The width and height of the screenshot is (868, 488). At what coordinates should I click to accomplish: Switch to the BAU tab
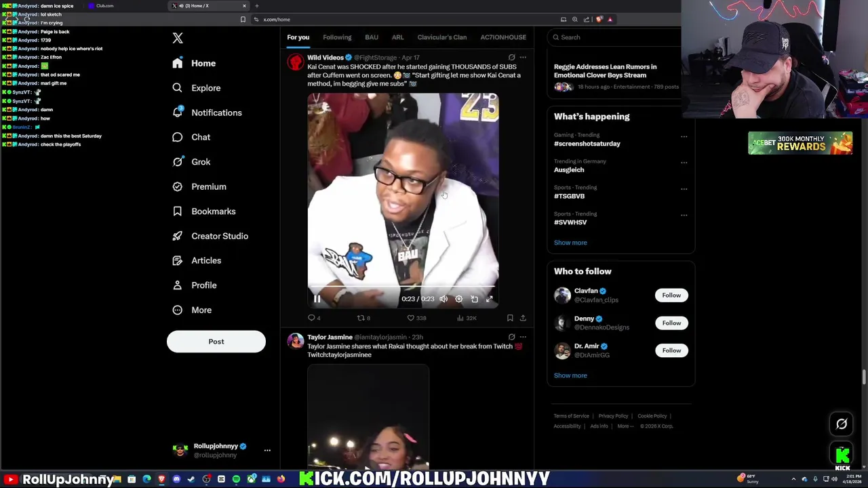click(372, 37)
